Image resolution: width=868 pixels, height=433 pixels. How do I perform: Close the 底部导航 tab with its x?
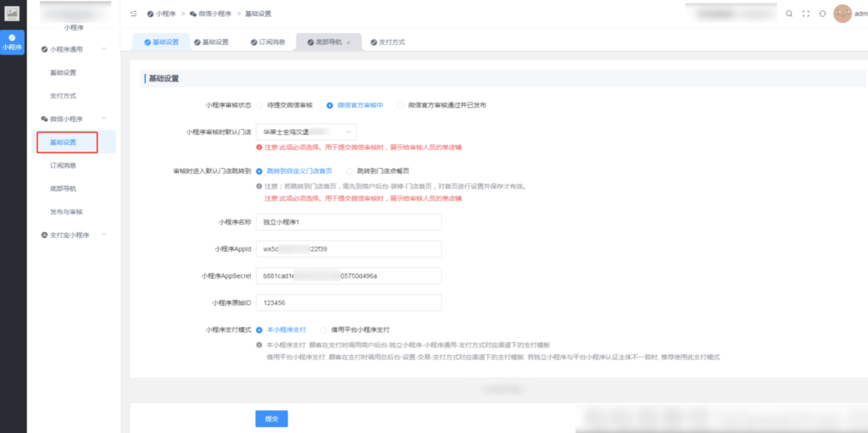click(x=348, y=42)
